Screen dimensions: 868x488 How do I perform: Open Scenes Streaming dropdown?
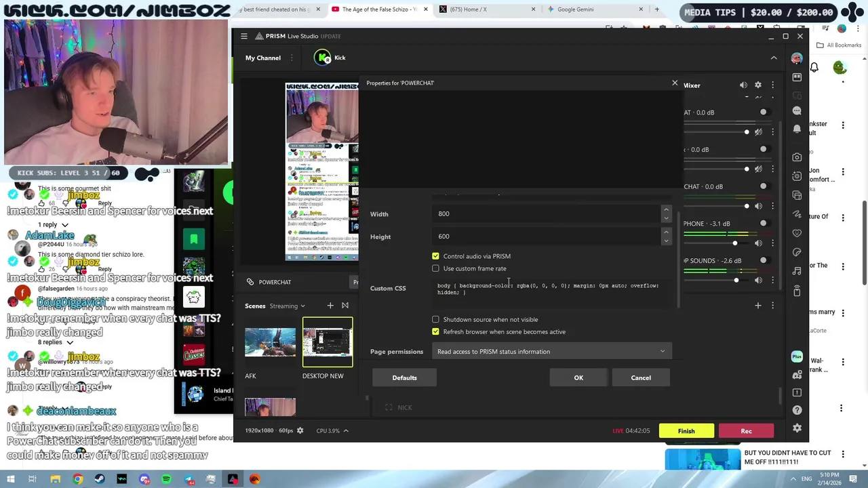(x=288, y=306)
